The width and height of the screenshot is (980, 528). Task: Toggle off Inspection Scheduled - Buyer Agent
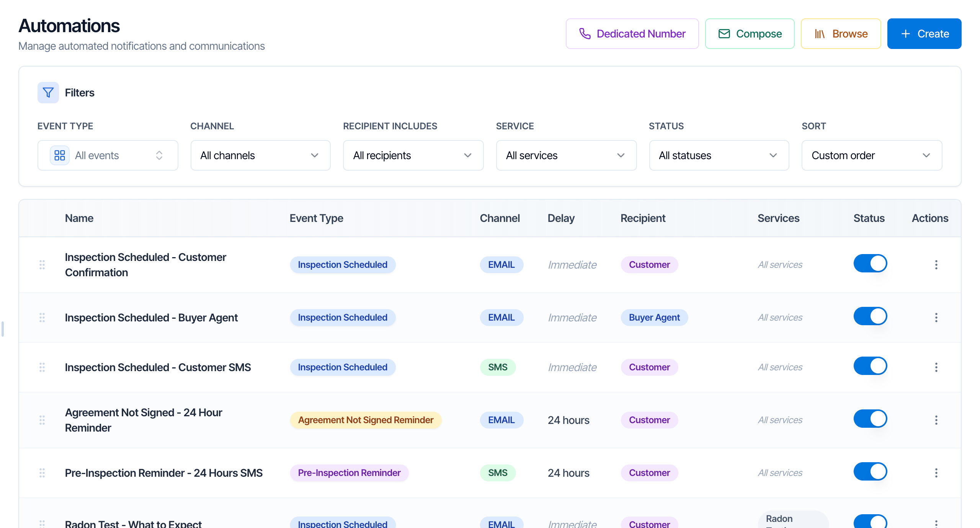coord(871,316)
